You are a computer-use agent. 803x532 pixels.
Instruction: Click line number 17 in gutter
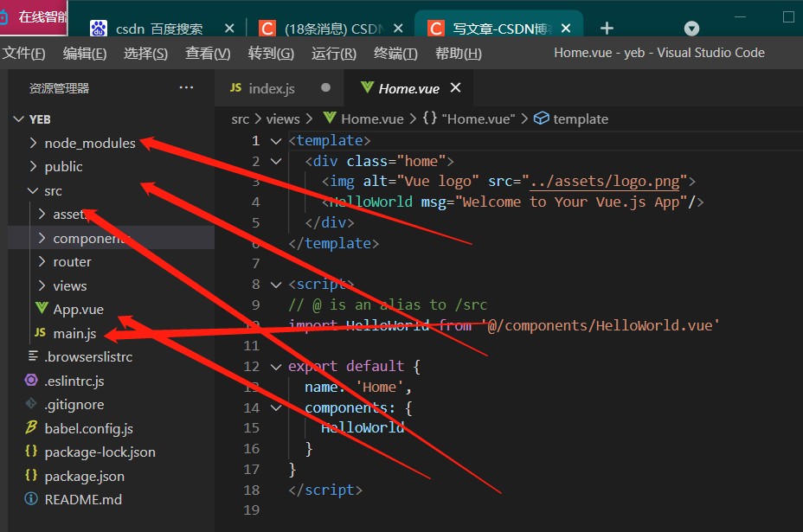click(x=252, y=469)
